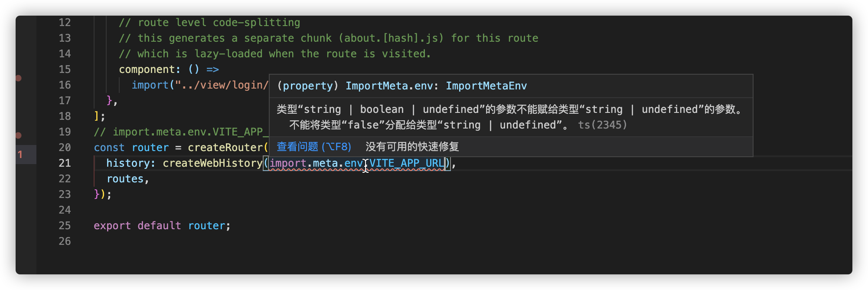
Task: Click line number 25 in gutter
Action: click(65, 226)
